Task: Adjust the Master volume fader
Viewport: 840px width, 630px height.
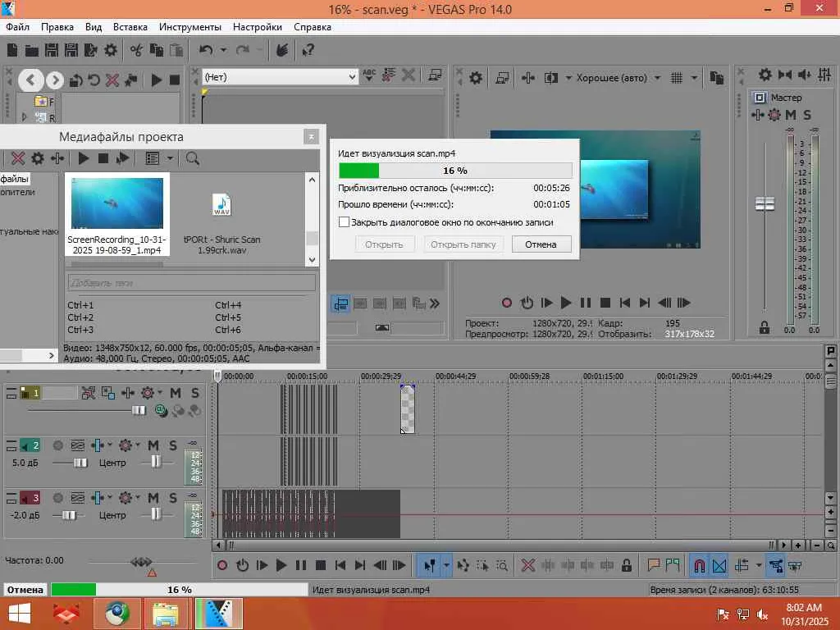Action: (765, 203)
